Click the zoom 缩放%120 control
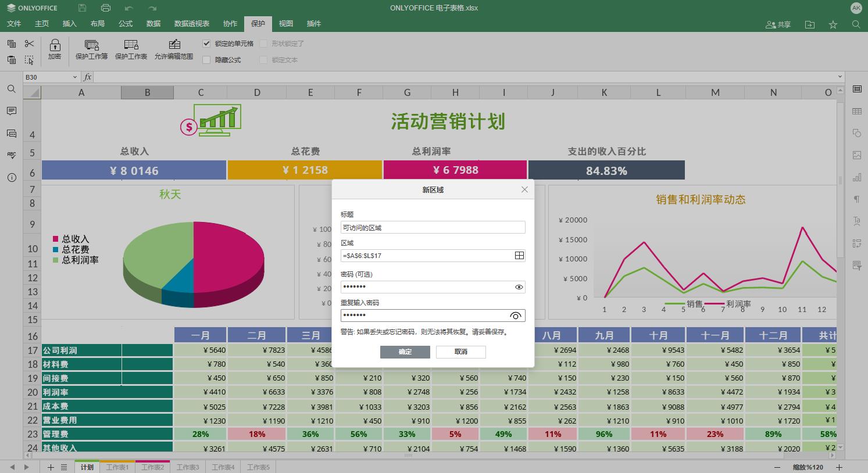Image resolution: width=868 pixels, height=473 pixels. (x=808, y=467)
